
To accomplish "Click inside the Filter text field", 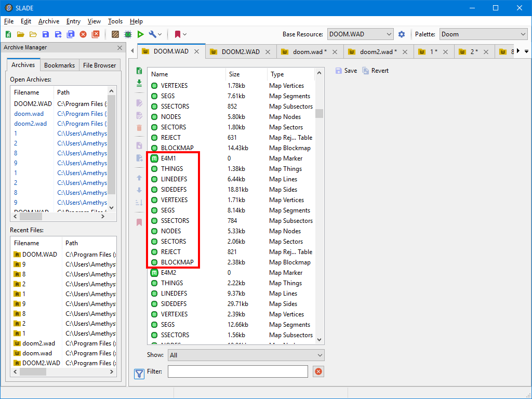I will (x=238, y=371).
